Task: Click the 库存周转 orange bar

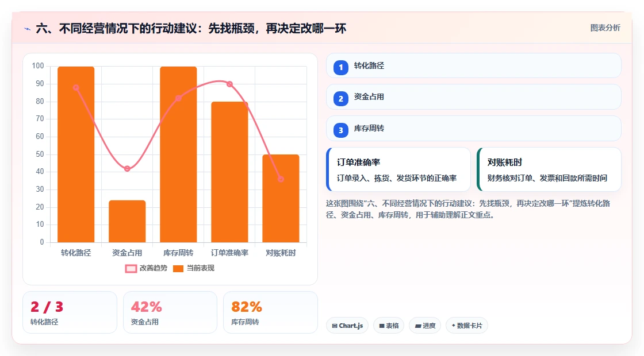Action: click(178, 154)
